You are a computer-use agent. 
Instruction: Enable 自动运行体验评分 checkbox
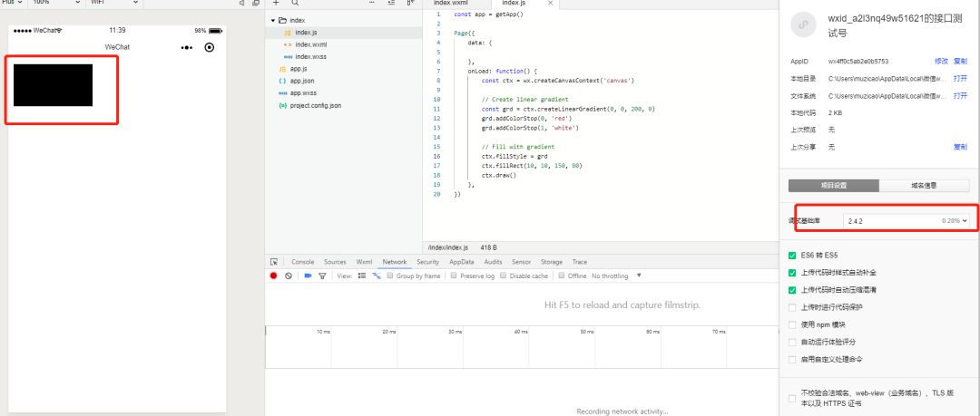pos(792,343)
